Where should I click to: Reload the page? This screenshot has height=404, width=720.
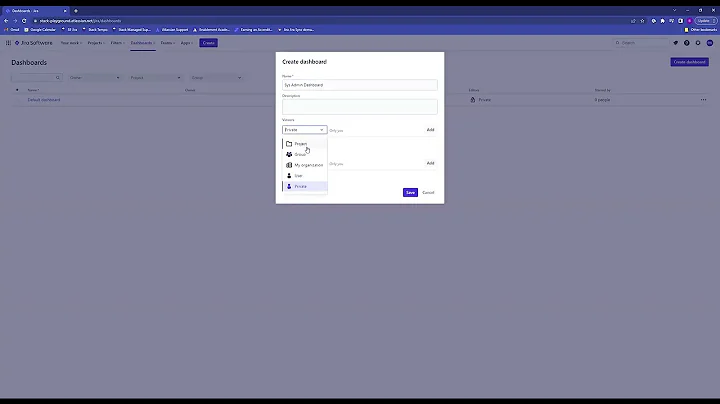click(24, 21)
